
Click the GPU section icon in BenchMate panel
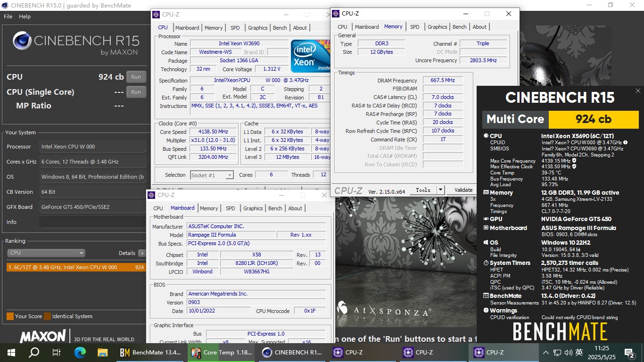point(486,219)
